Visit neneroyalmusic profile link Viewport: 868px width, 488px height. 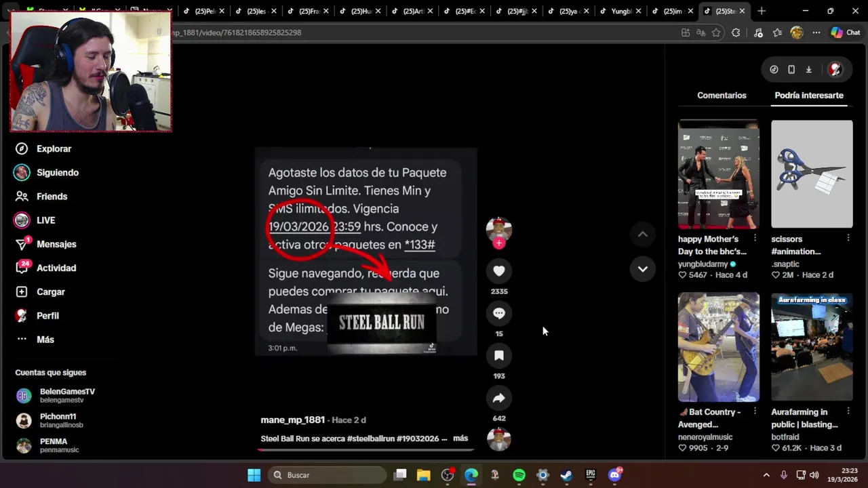(705, 437)
